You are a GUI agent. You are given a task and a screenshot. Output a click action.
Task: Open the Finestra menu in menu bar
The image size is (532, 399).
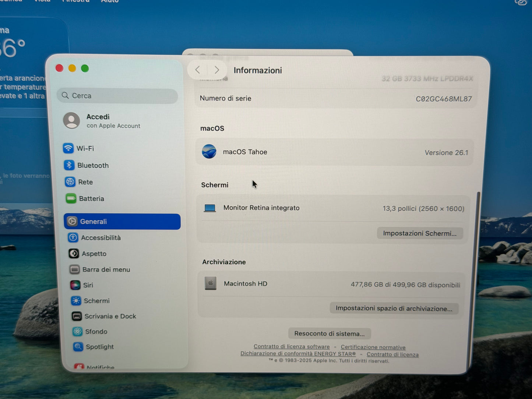[76, 1]
